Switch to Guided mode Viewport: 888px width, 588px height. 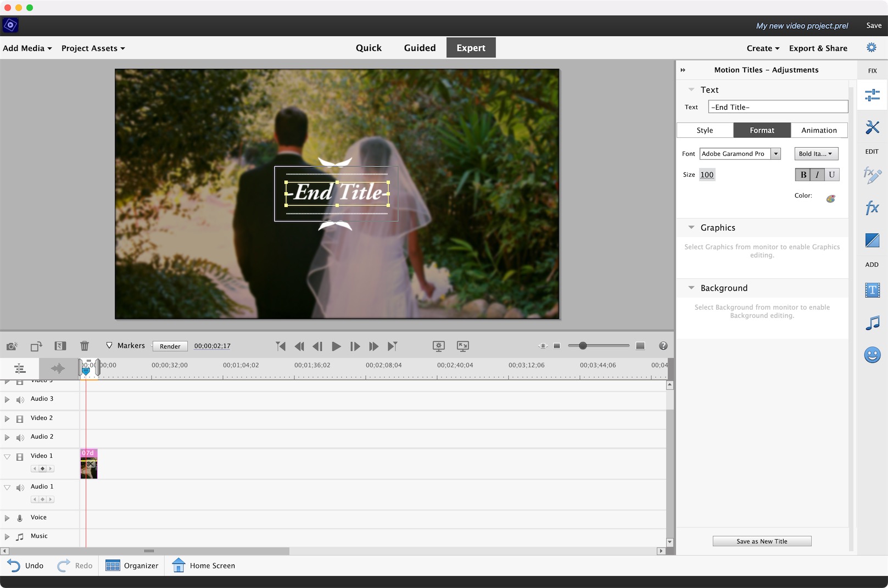pyautogui.click(x=420, y=48)
